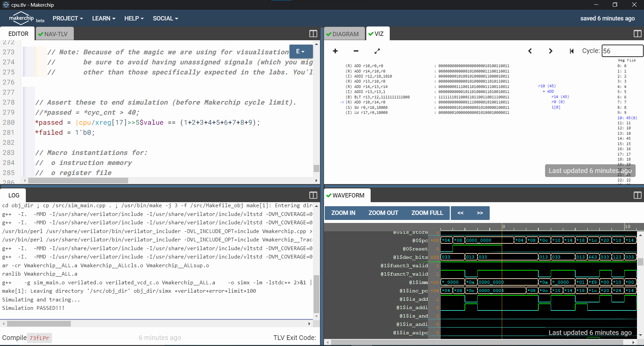Switch to the EDITOR tab

(18, 34)
